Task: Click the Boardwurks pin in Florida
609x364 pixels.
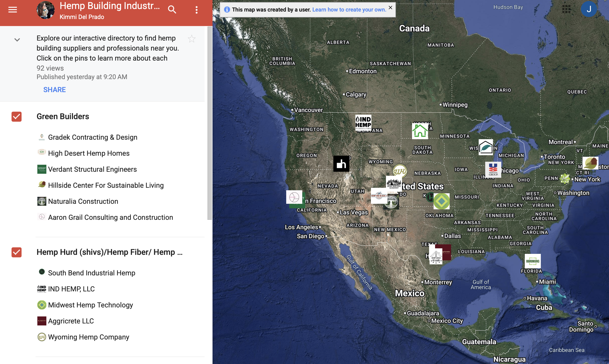Action: pos(533,261)
